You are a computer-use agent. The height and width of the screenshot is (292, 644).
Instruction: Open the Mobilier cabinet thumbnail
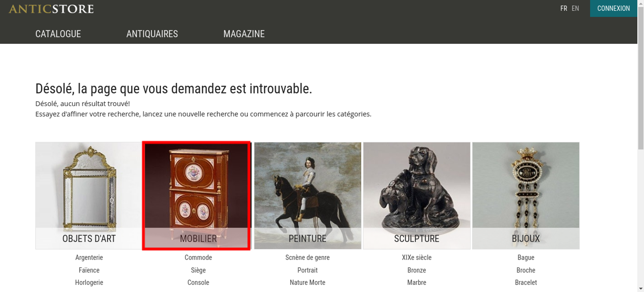[x=197, y=196]
